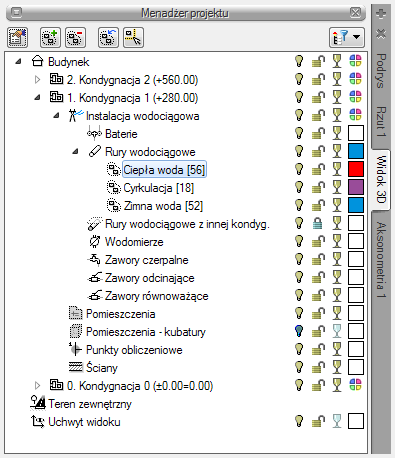Viewport: 397px width, 458px height.
Task: Toggle lock for Pomieszczenia row
Action: click(x=318, y=314)
